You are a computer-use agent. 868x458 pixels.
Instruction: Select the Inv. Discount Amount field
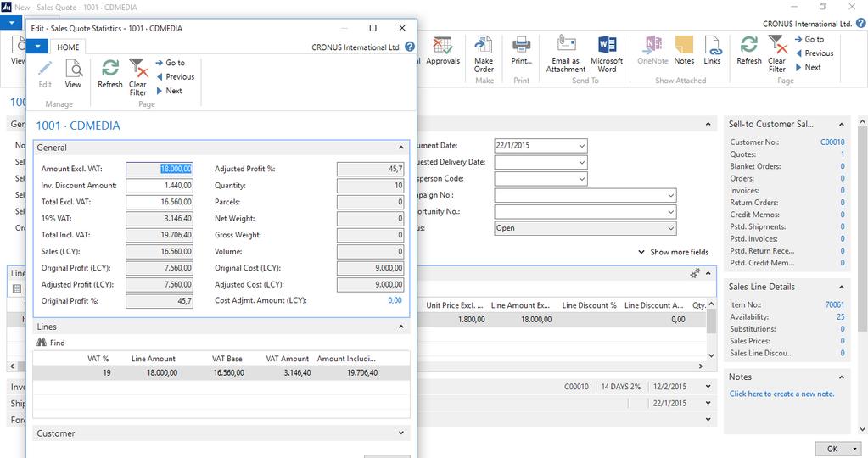[x=160, y=185]
